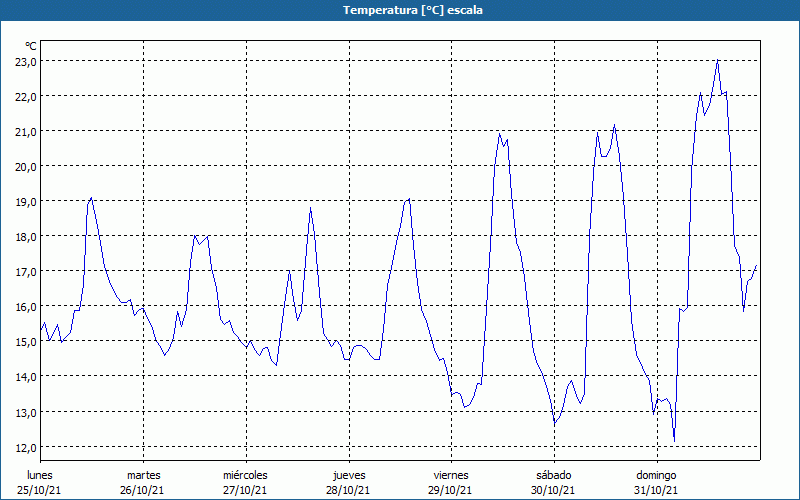Viewport: 800px width, 500px height.
Task: Click Monday's 19 degree curve peak
Action: [91, 198]
